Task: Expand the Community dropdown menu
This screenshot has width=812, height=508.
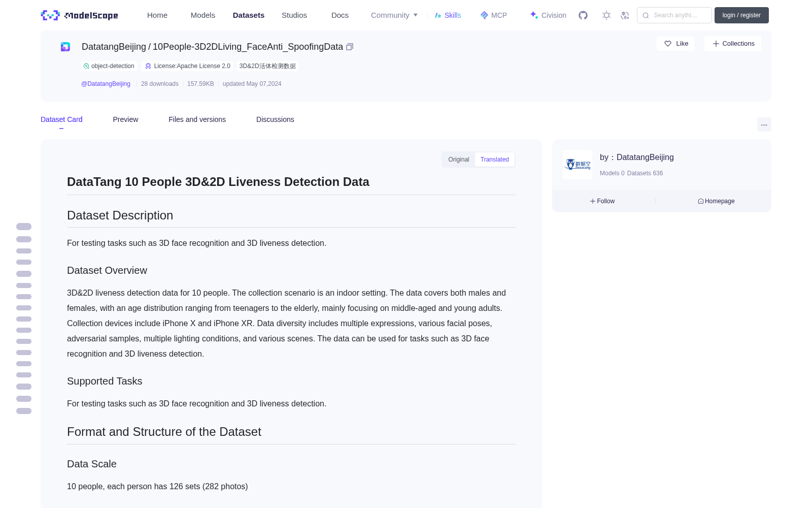Action: (x=394, y=15)
